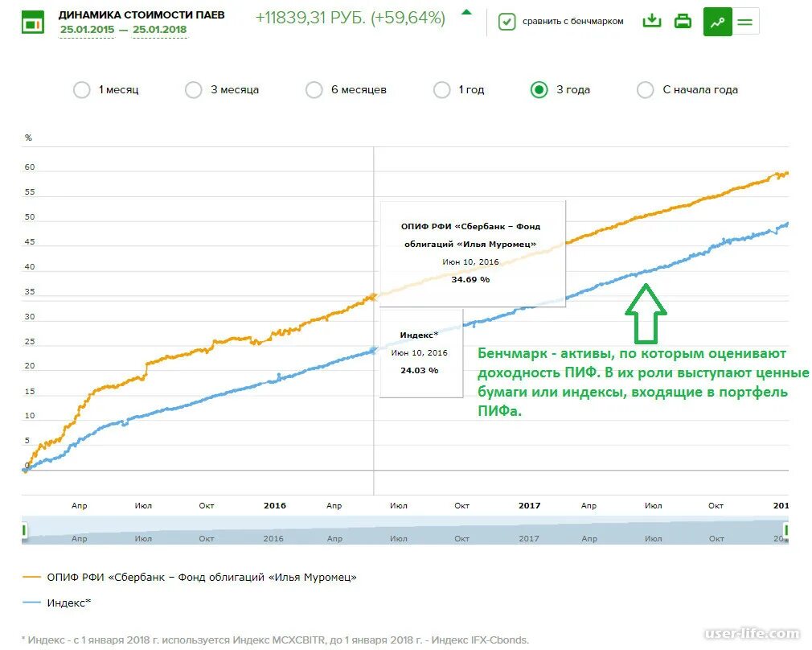812x650 pixels.
Task: Click the blue index point at Июн 10, 2016
Action: click(373, 351)
